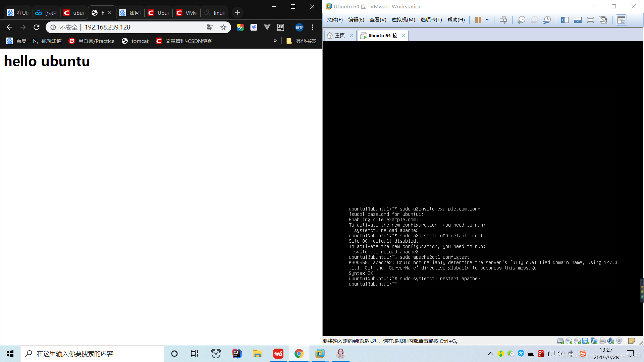Show hidden system tray icons

coord(490,354)
